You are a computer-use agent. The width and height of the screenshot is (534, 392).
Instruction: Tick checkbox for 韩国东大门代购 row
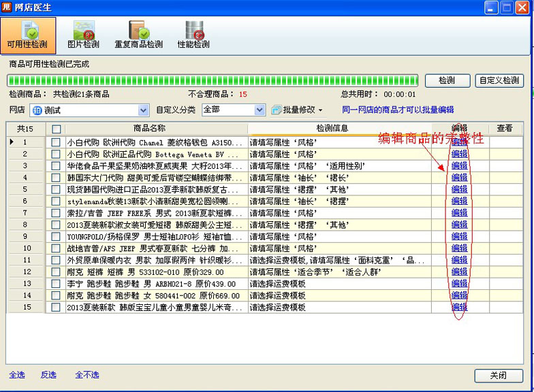[x=56, y=178]
